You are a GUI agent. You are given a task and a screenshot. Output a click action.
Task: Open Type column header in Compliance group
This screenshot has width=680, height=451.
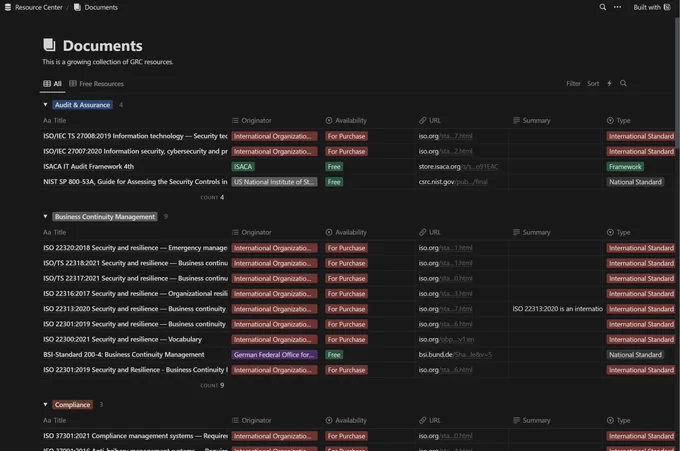pyautogui.click(x=618, y=420)
